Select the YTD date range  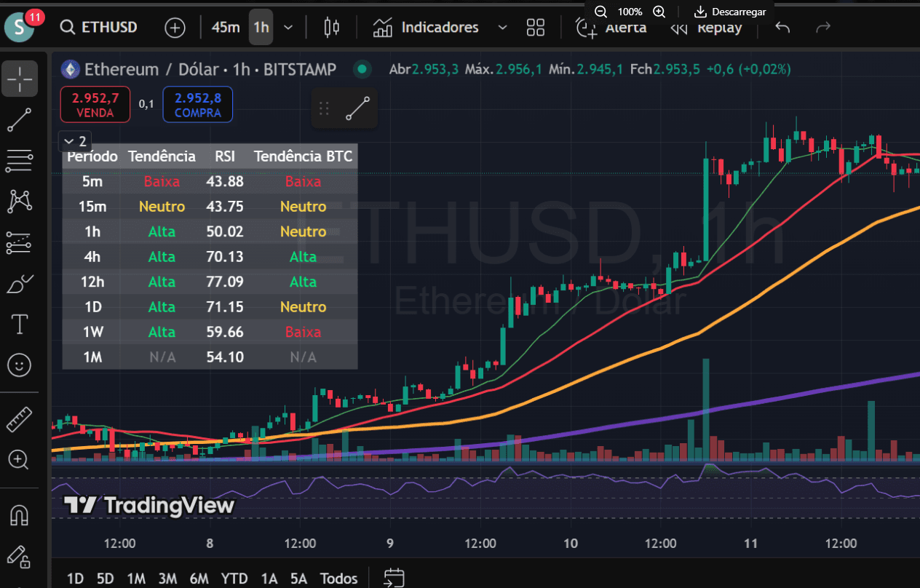[x=234, y=579]
